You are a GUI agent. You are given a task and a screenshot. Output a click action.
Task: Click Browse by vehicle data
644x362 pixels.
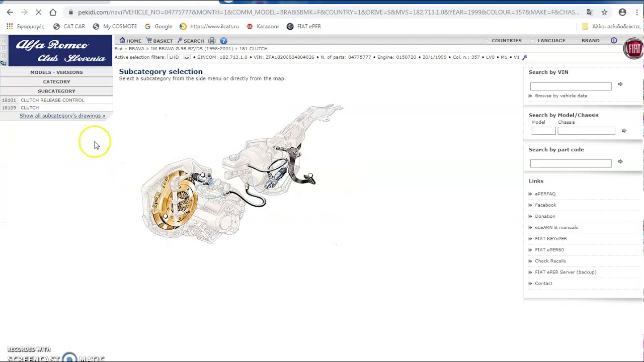click(x=561, y=96)
